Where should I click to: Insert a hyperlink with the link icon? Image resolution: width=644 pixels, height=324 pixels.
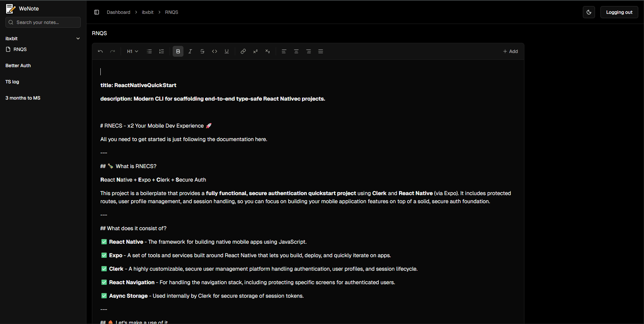[243, 51]
